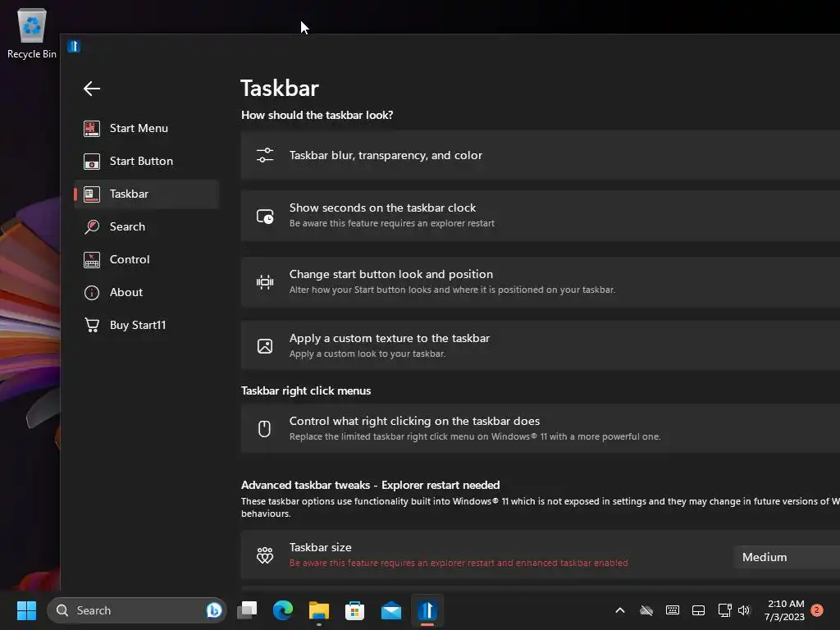This screenshot has width=840, height=630.
Task: Click the start button position icon
Action: (265, 282)
